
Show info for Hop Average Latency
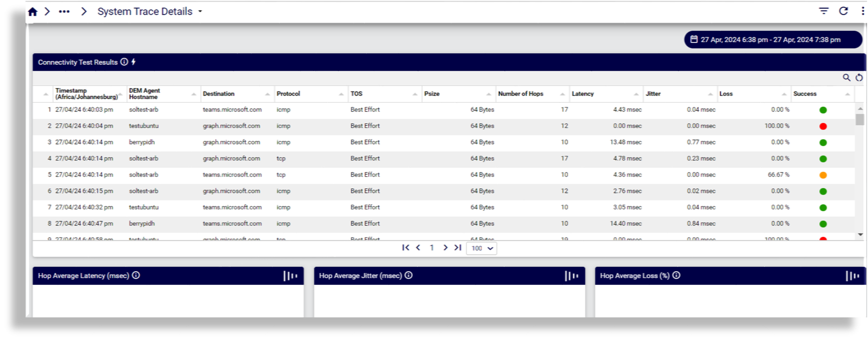[x=136, y=275]
